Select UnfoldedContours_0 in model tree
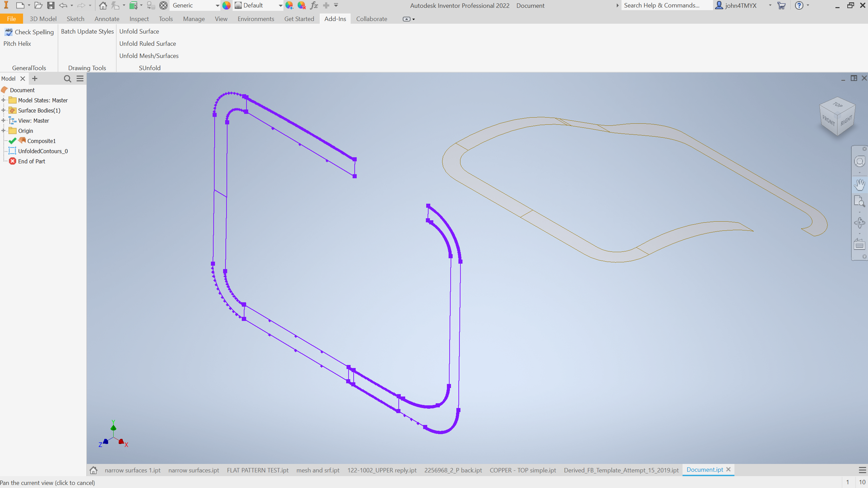Screen dimensions: 868x488 click(x=43, y=151)
